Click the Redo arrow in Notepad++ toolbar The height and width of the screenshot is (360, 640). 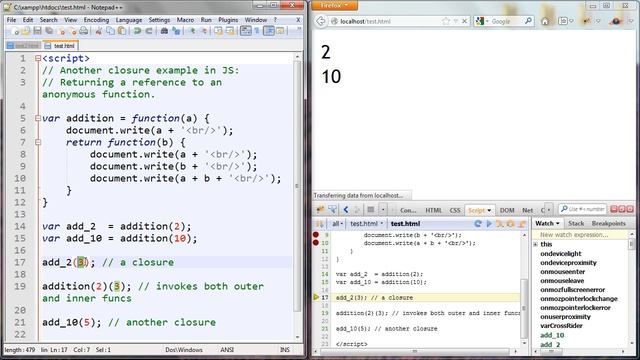pos(149,31)
